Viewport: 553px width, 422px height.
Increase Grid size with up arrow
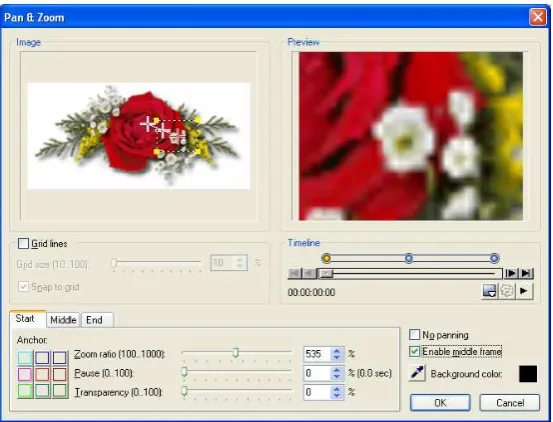[x=240, y=259]
